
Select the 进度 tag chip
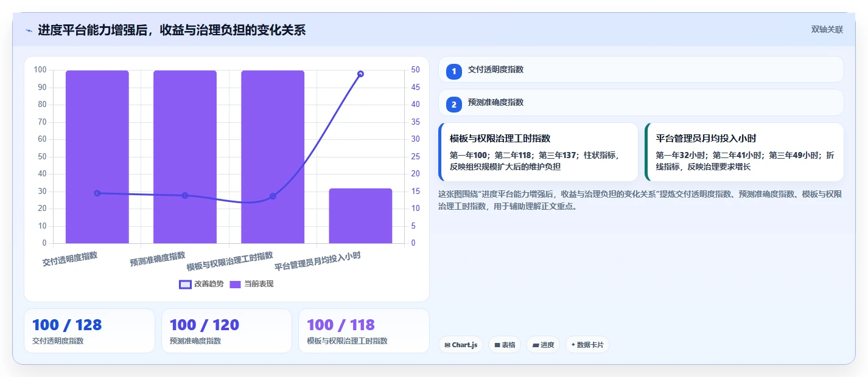pos(543,345)
